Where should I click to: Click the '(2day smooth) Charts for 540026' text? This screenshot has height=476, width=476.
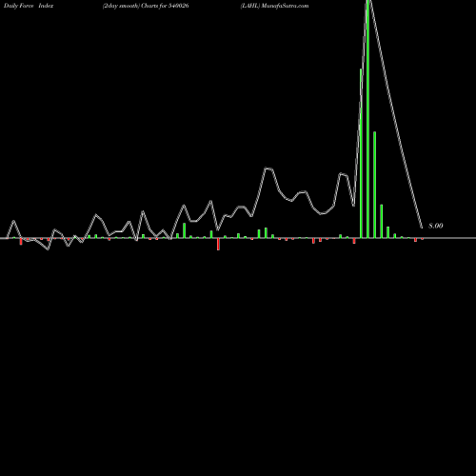coord(146,6)
